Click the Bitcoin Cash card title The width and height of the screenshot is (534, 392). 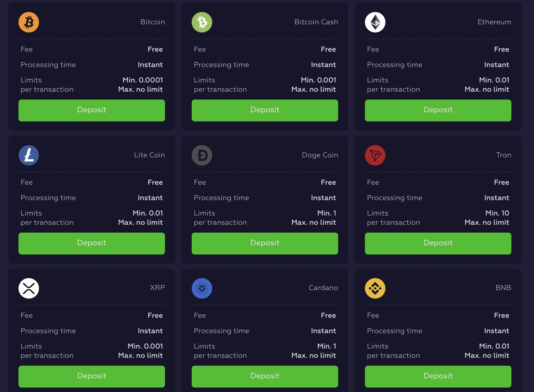tap(316, 22)
